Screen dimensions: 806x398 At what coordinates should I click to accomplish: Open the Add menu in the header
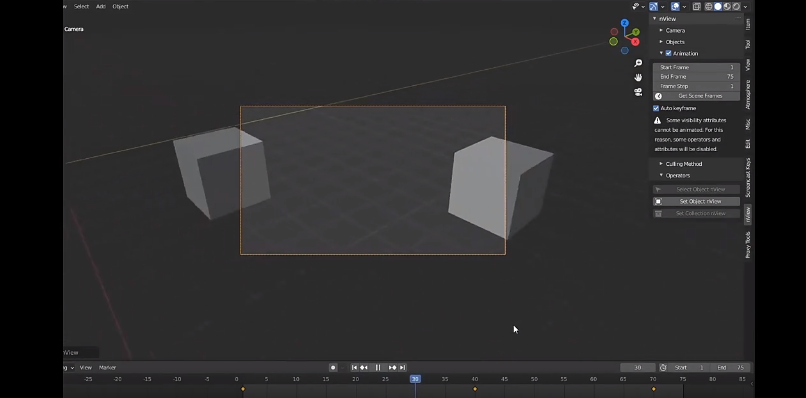pyautogui.click(x=101, y=7)
